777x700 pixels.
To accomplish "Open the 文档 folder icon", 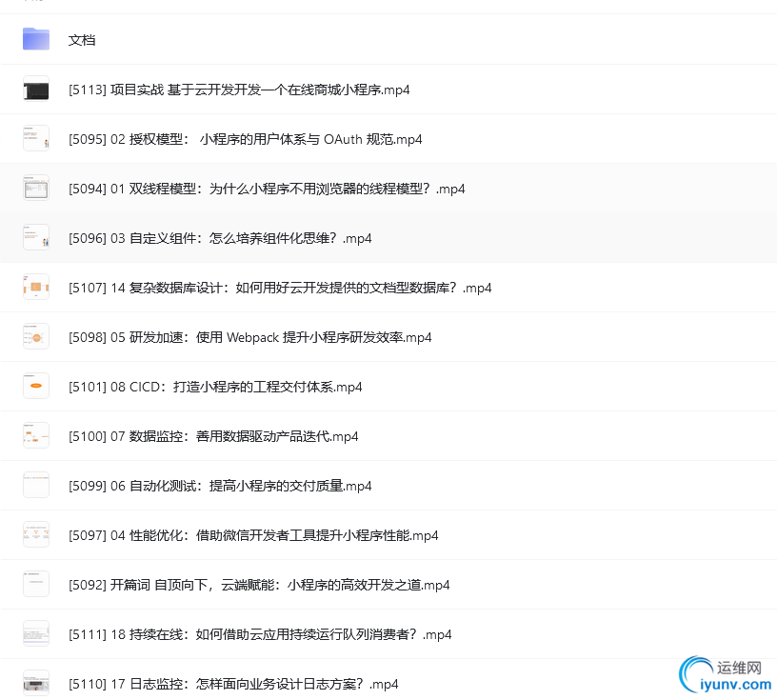I will [35, 39].
